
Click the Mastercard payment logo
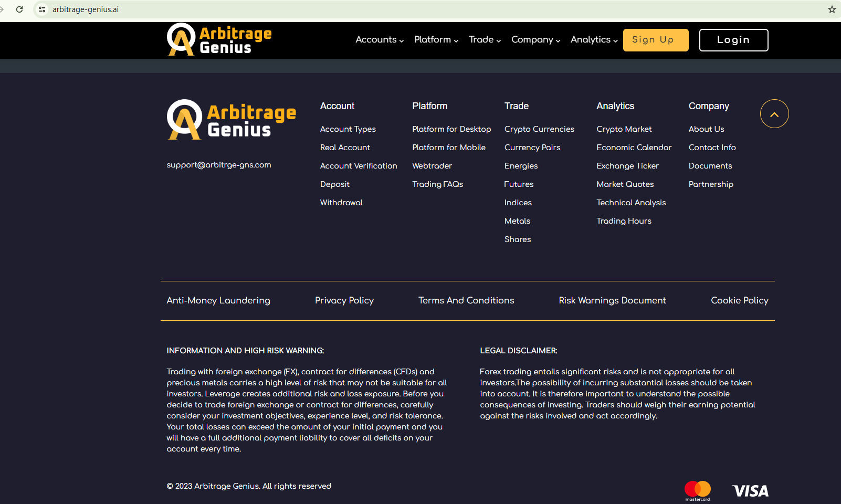tap(697, 490)
